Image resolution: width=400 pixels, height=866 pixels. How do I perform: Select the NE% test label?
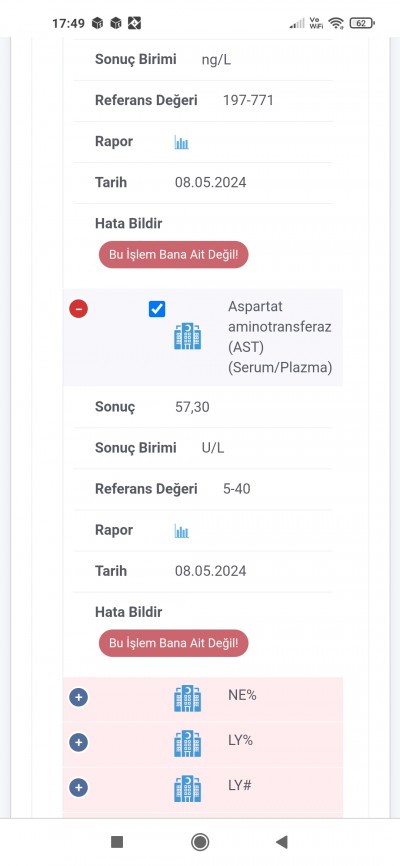point(242,695)
